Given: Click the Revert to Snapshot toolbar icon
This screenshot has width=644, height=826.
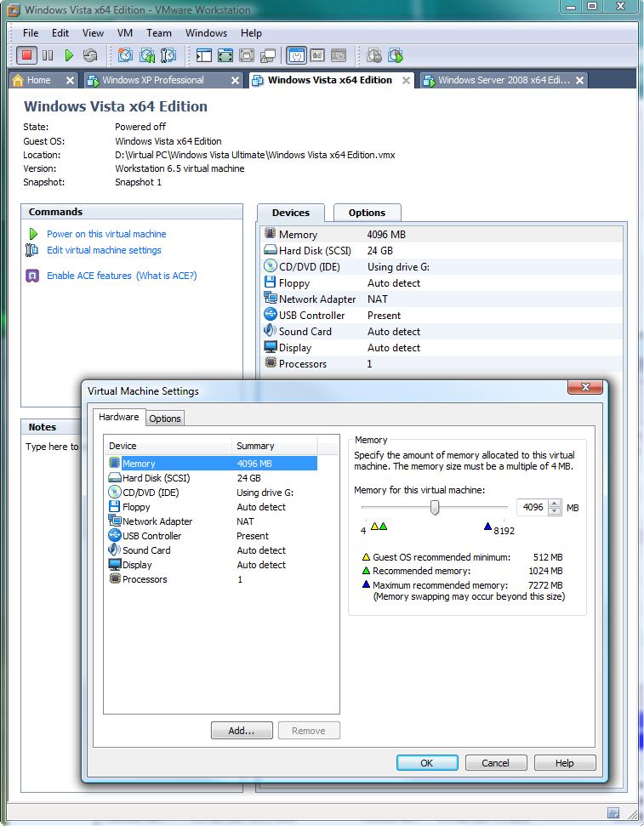Looking at the screenshot, I should coord(147,55).
